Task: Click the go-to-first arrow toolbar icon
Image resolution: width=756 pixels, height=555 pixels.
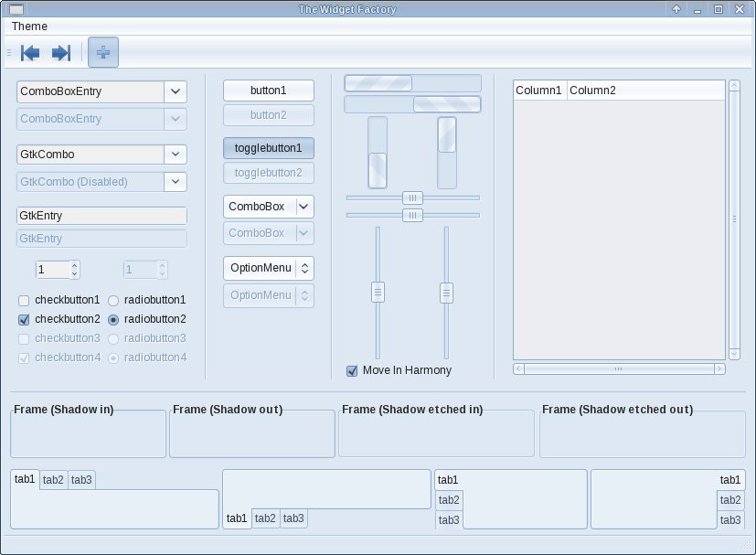Action: point(30,52)
